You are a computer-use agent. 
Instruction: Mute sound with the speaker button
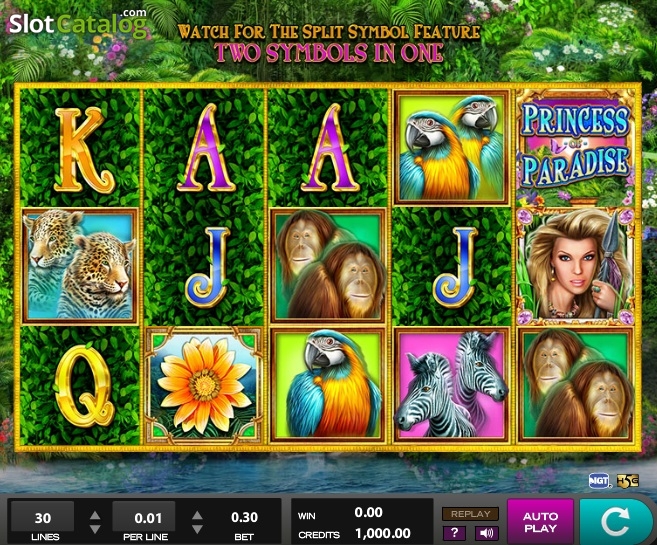tap(486, 533)
